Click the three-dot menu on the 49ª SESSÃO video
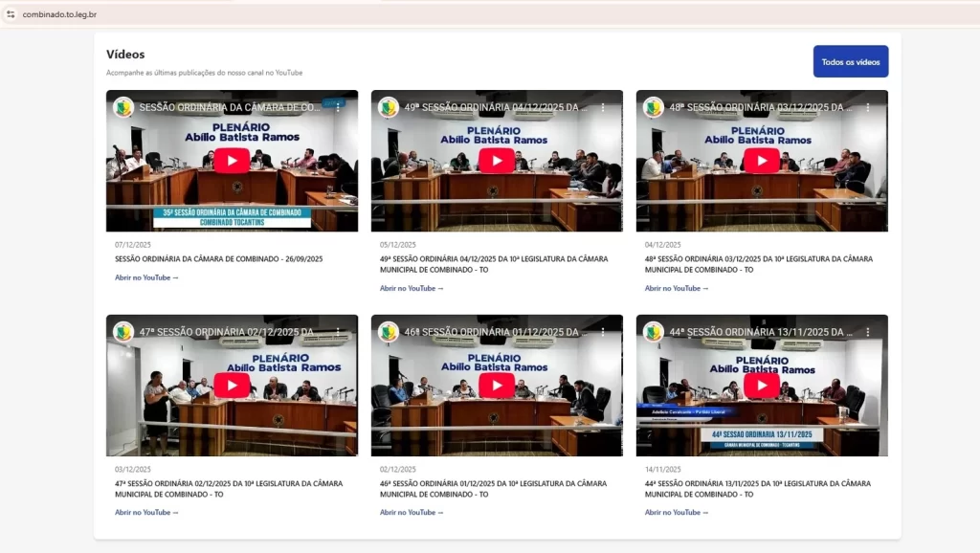Screen dimensions: 980x553 tap(601, 108)
